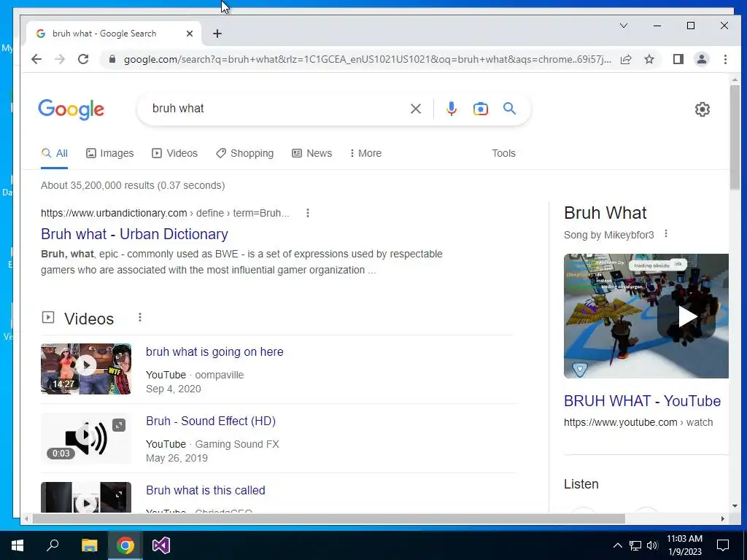
Task: Click the horizontal scrollbar thumb
Action: click(x=329, y=518)
